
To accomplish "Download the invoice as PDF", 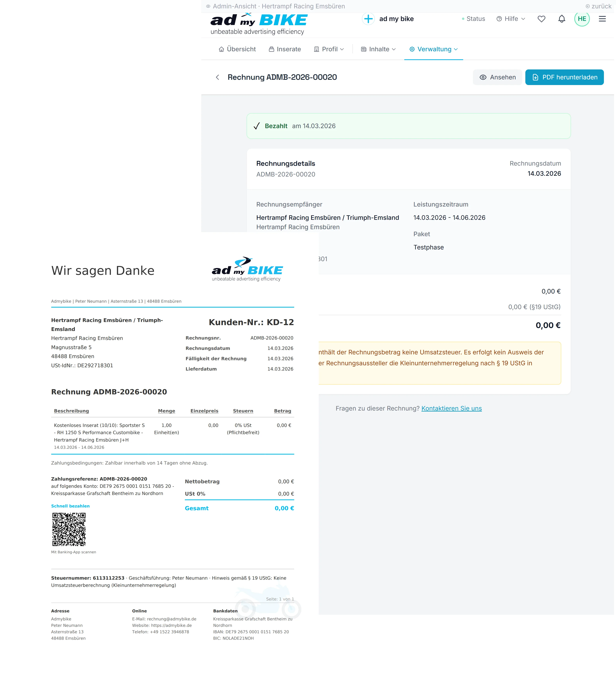I will pos(564,77).
